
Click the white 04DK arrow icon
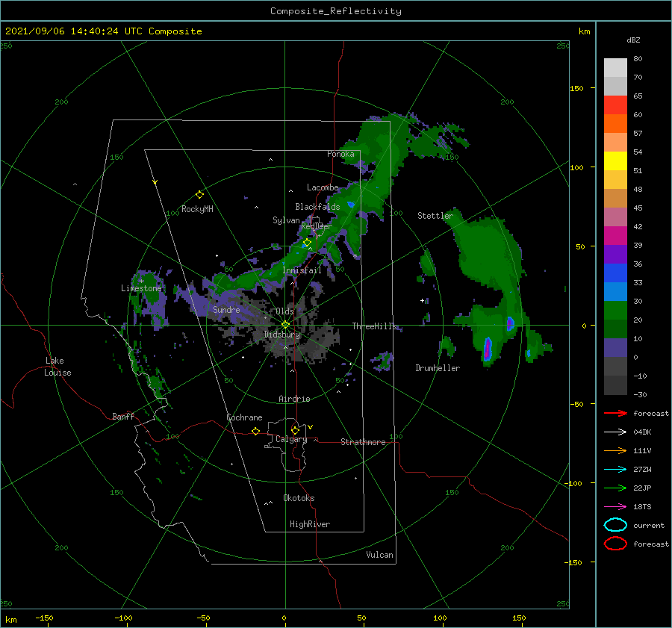point(615,432)
